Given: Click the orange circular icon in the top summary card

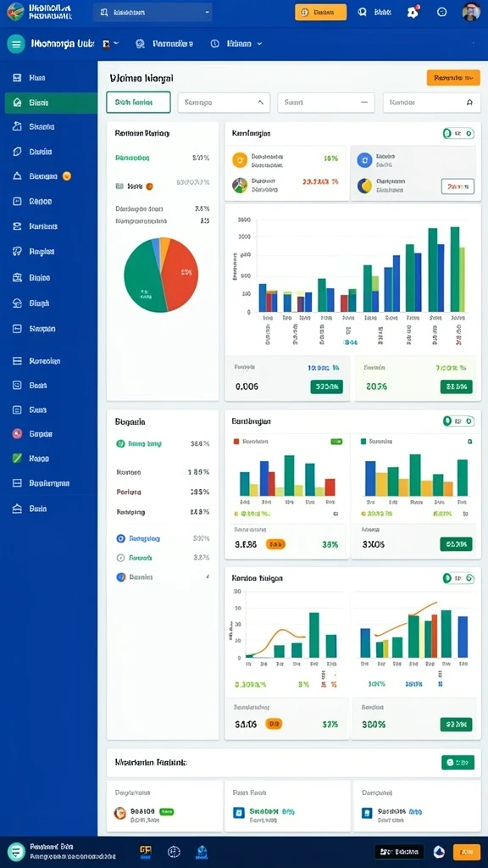Looking at the screenshot, I should (240, 160).
